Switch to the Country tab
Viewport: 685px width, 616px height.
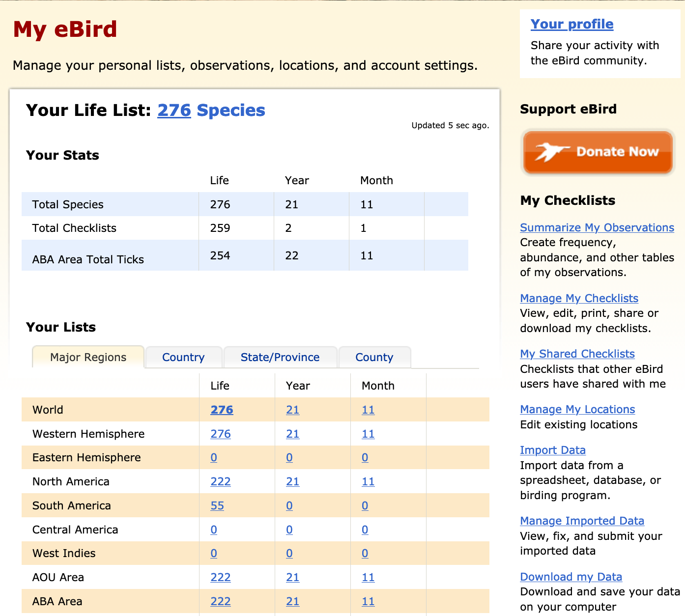183,358
